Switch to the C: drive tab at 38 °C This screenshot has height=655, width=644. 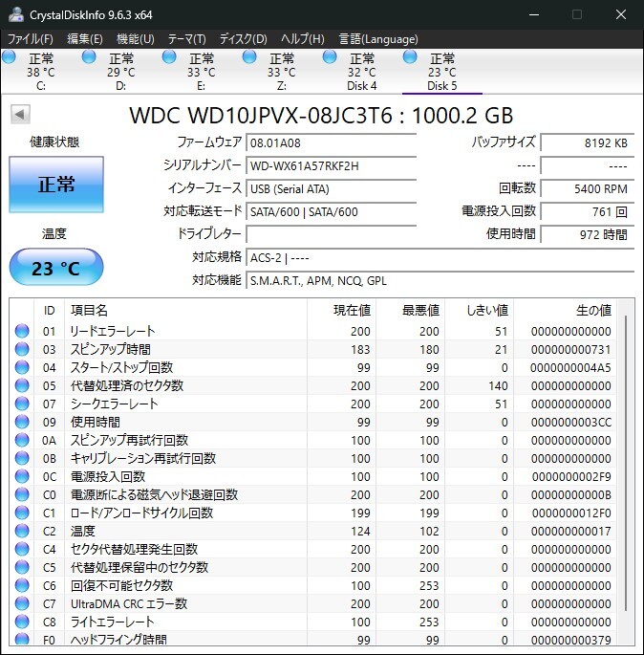41,72
